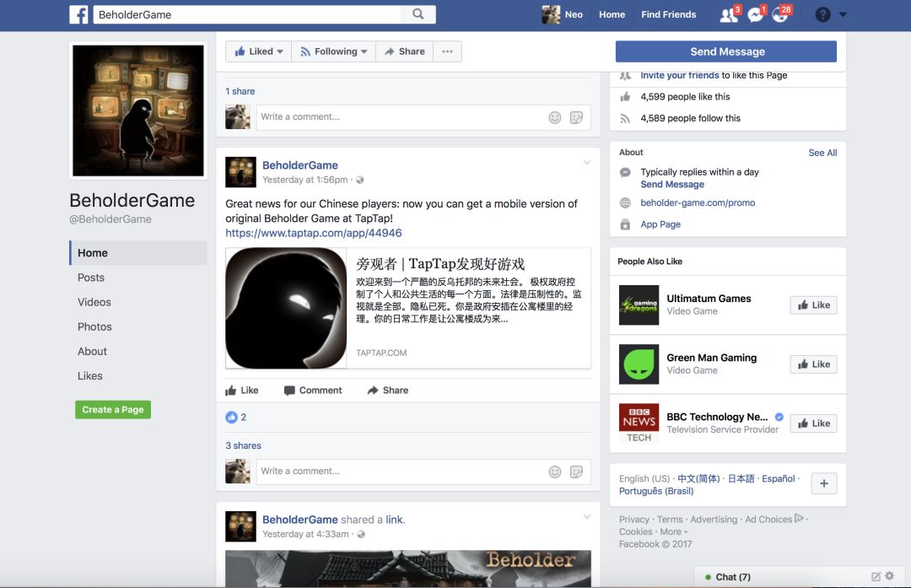Image resolution: width=911 pixels, height=588 pixels.
Task: Select Posts in page sidebar
Action: point(91,278)
